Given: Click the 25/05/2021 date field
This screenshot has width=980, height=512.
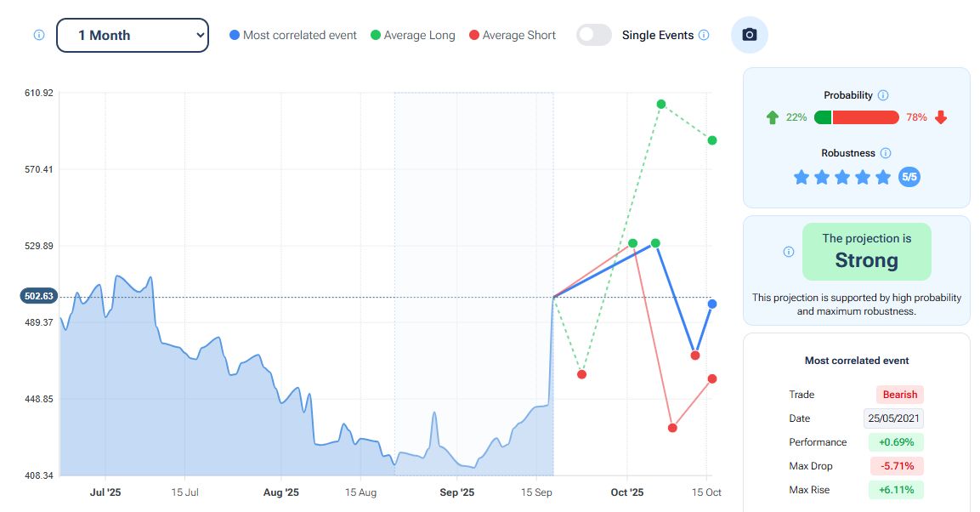Looking at the screenshot, I should [894, 418].
